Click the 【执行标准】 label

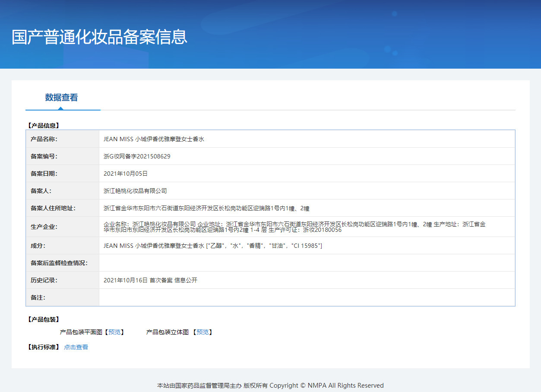click(x=44, y=347)
